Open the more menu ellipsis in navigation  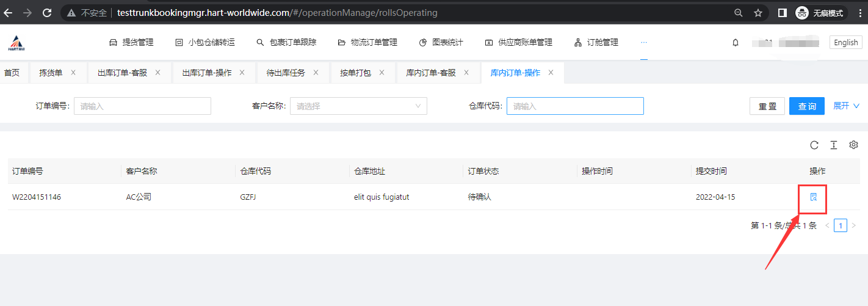(x=643, y=43)
